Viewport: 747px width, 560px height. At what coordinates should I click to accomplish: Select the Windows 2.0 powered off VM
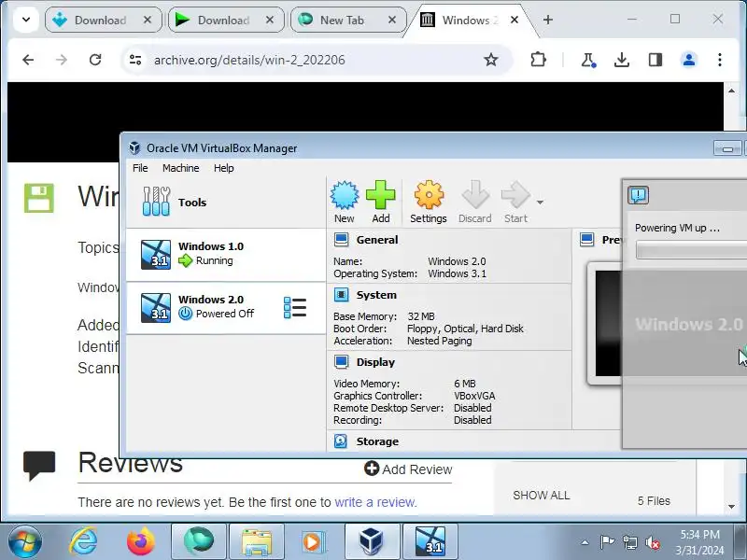[x=226, y=308]
